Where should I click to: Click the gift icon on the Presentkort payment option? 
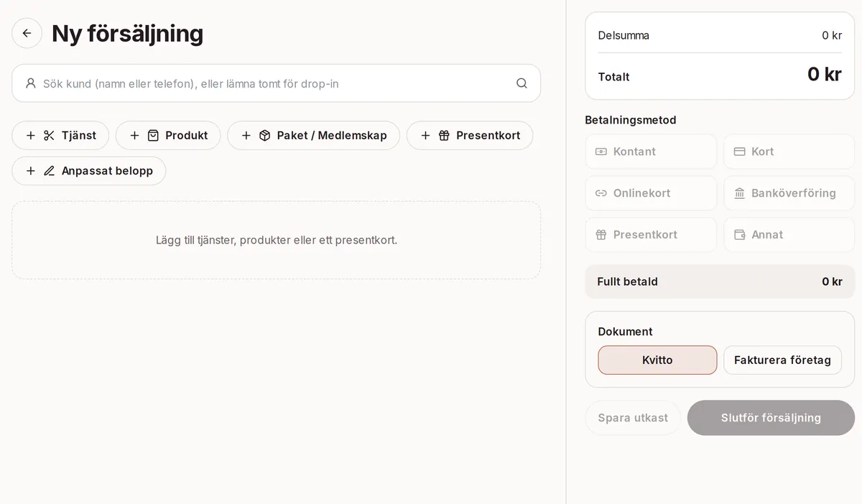(x=601, y=235)
